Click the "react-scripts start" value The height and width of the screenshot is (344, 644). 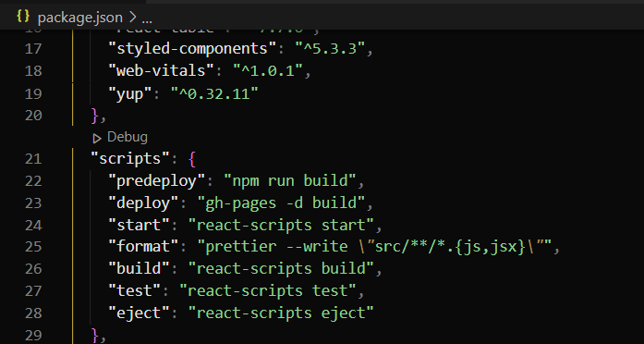click(281, 225)
